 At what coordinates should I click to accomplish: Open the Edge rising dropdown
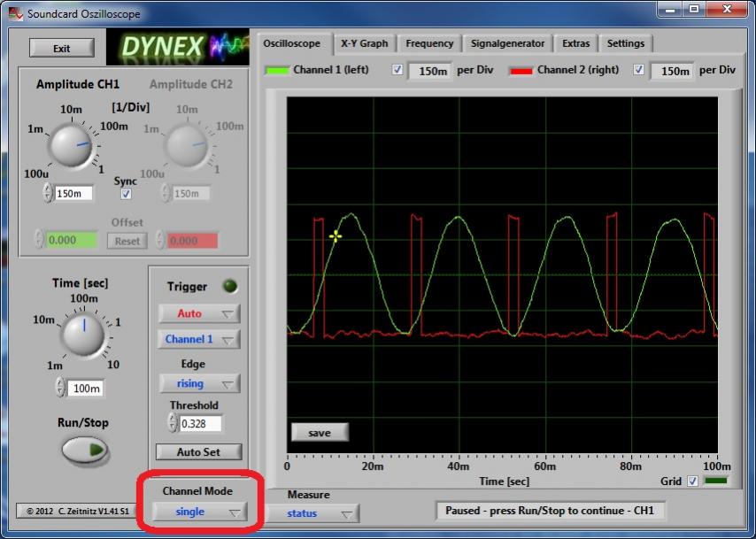tap(199, 383)
